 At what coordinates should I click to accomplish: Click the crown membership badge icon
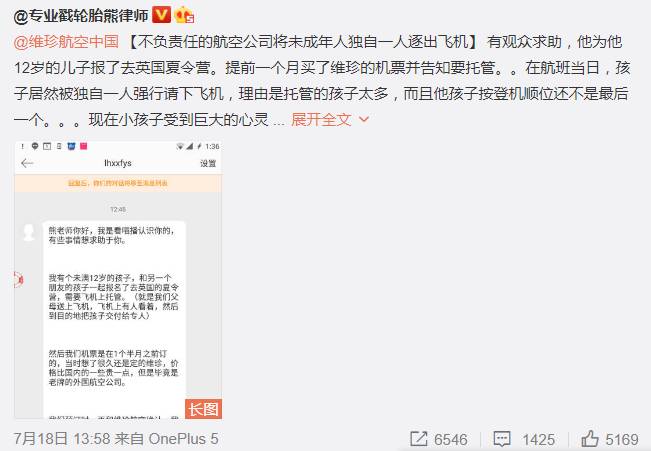[x=184, y=16]
